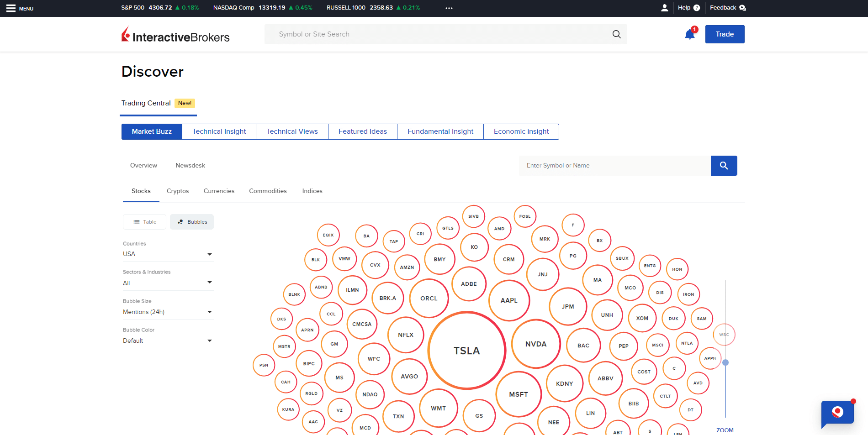Select the PEP bubble
Viewport: 868px width, 435px height.
[x=624, y=346]
